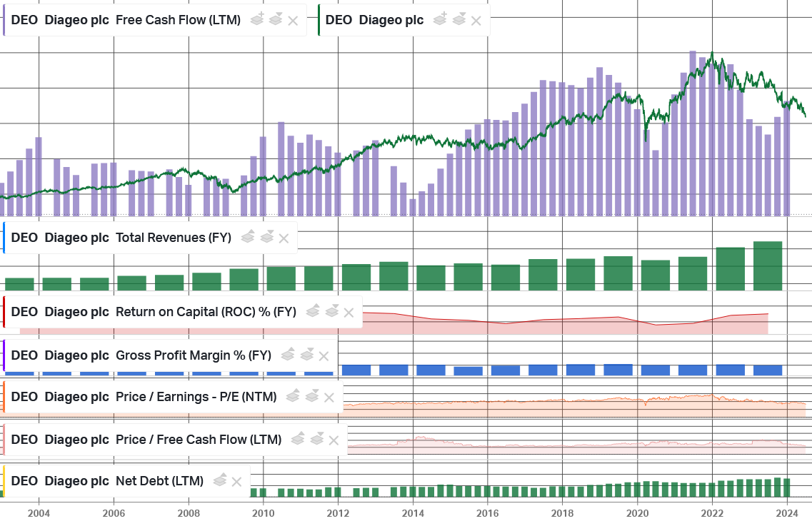Remove the Free Cash Flow (LTM) series
Image resolution: width=812 pixels, height=521 pixels.
click(293, 21)
